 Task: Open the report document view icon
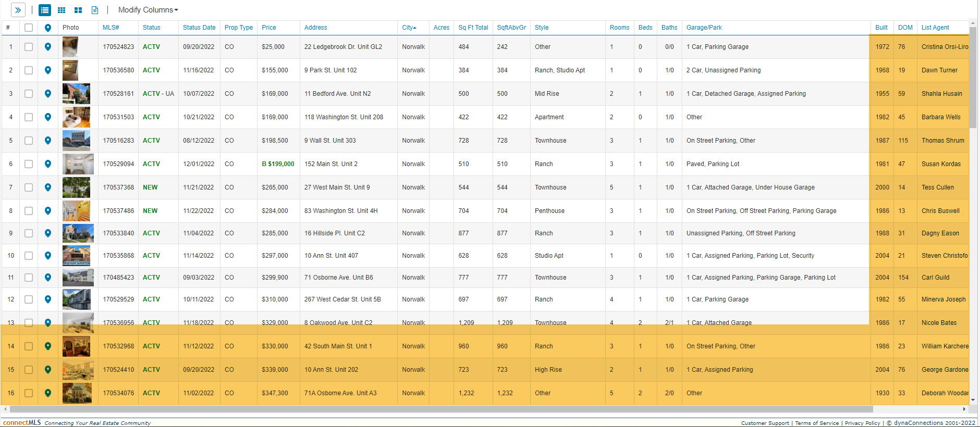click(95, 10)
